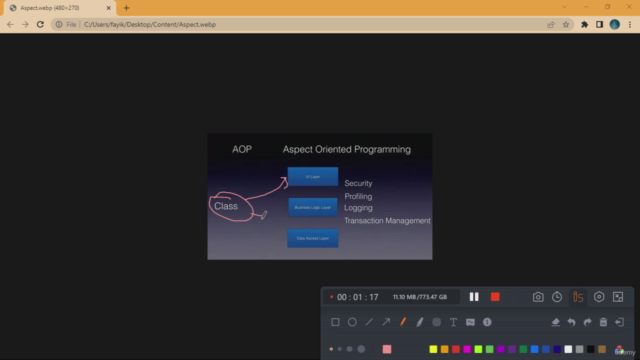Redo the drawing stroke
Screen dimensions: 640x360
tap(587, 322)
